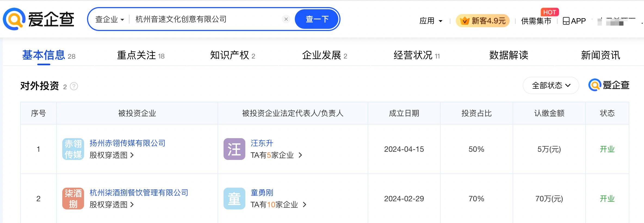Click the 被投资企业法定代表人/负责人 column header

[x=293, y=113]
